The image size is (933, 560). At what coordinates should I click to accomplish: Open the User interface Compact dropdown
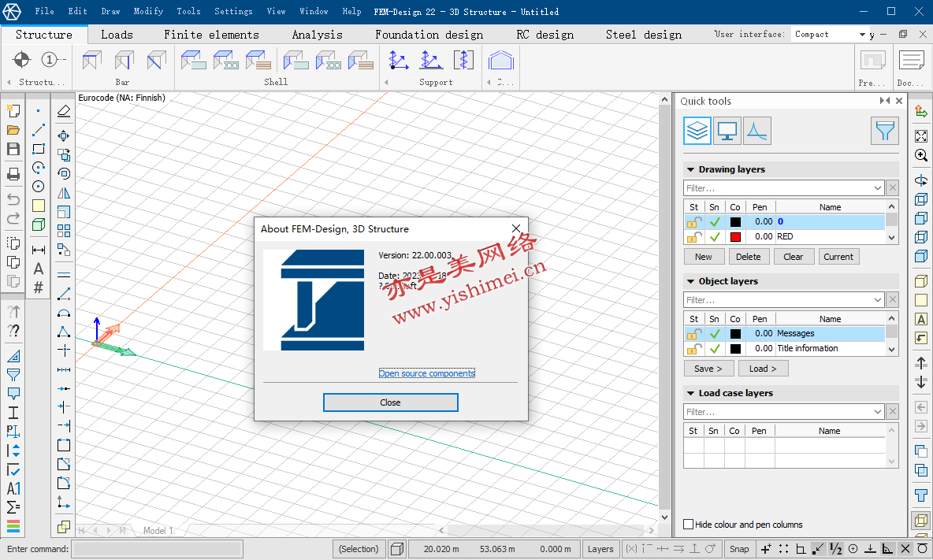830,35
